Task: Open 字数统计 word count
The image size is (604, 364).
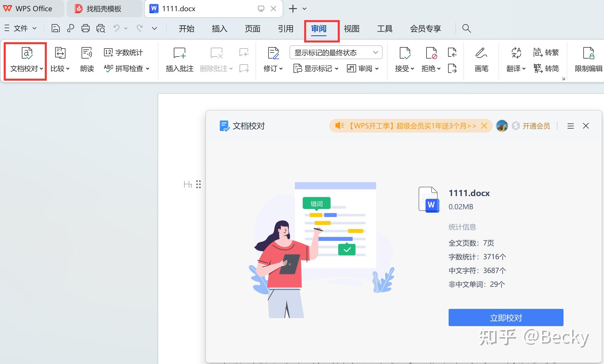Action: point(123,53)
